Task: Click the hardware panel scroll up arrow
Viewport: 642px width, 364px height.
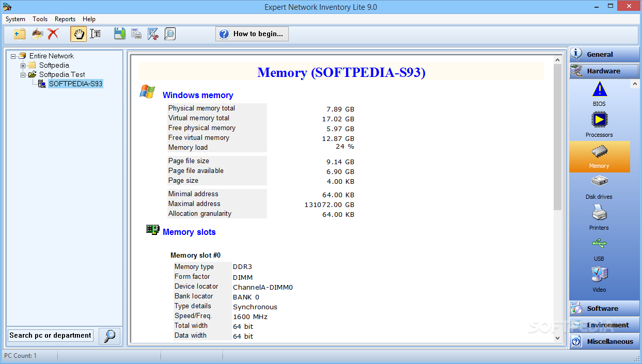Action: point(635,83)
